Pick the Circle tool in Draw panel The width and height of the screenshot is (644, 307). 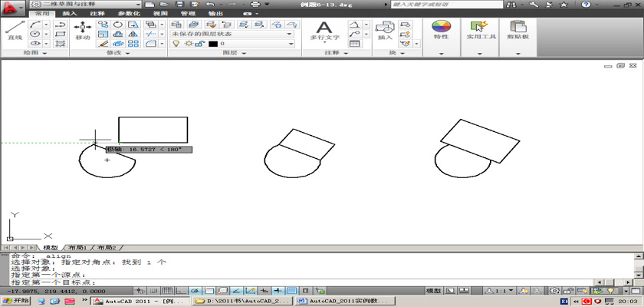pyautogui.click(x=35, y=34)
